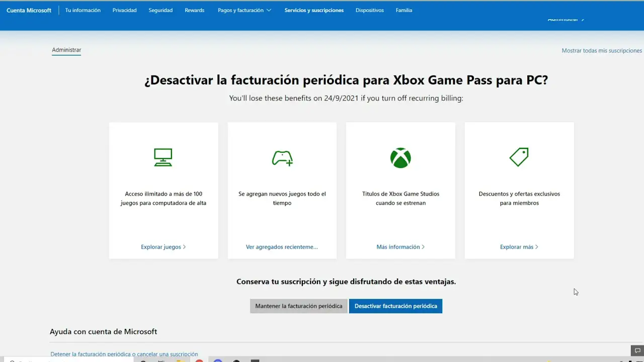The image size is (644, 362).
Task: Open the Cuenta Microsoft home link
Action: coord(29,10)
